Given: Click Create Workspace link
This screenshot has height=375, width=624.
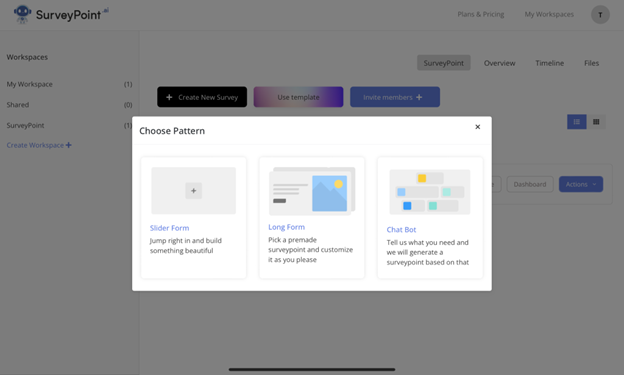Looking at the screenshot, I should click(39, 145).
